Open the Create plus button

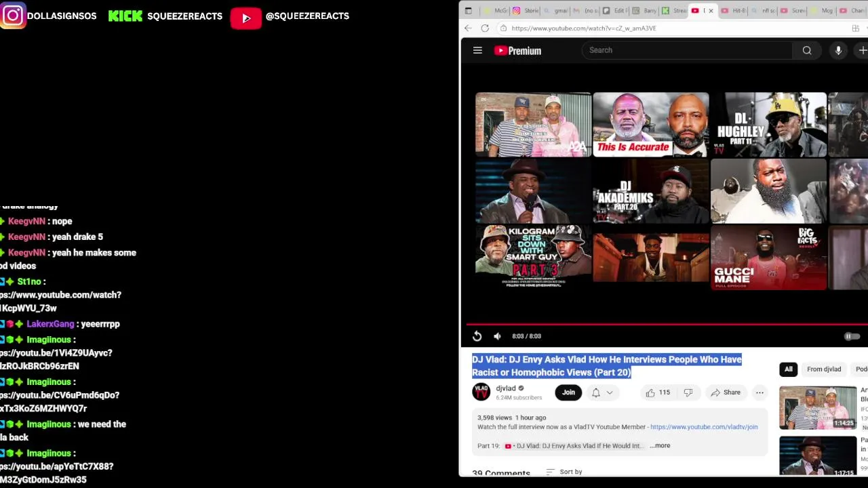(863, 50)
